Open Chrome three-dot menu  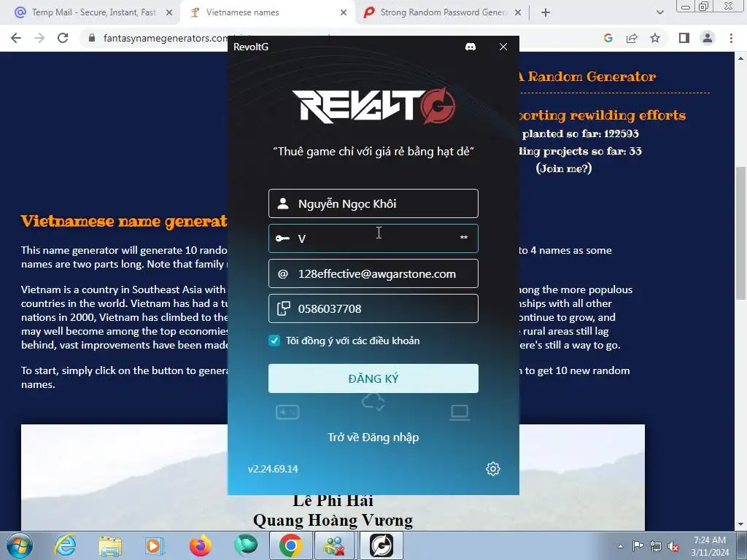731,38
